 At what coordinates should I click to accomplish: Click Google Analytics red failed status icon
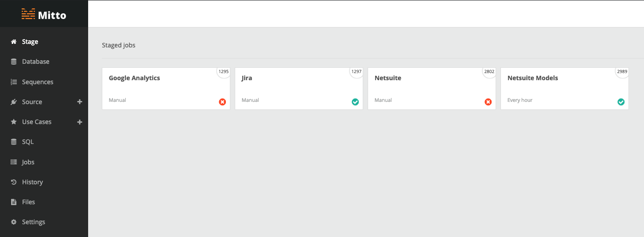(x=222, y=102)
